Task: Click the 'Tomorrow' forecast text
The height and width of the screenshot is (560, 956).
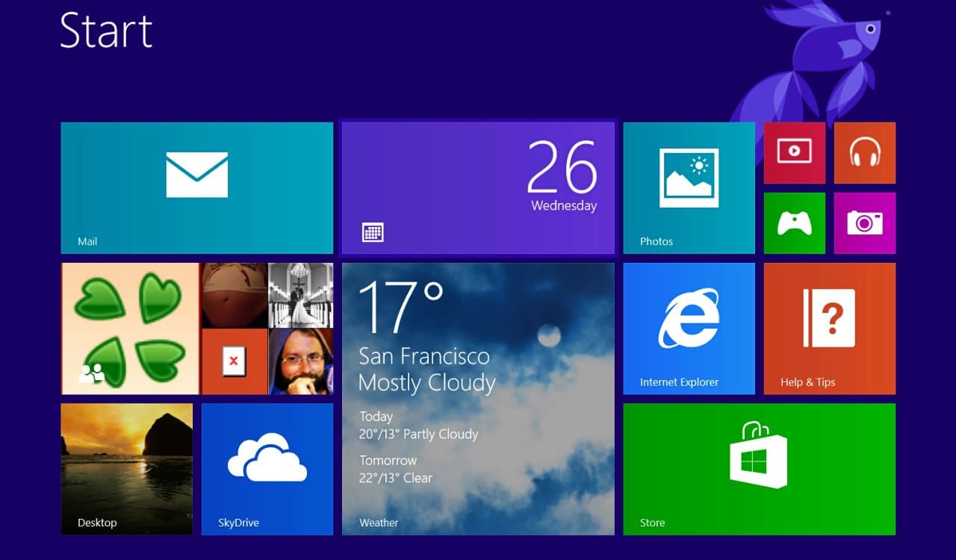Action: (388, 461)
